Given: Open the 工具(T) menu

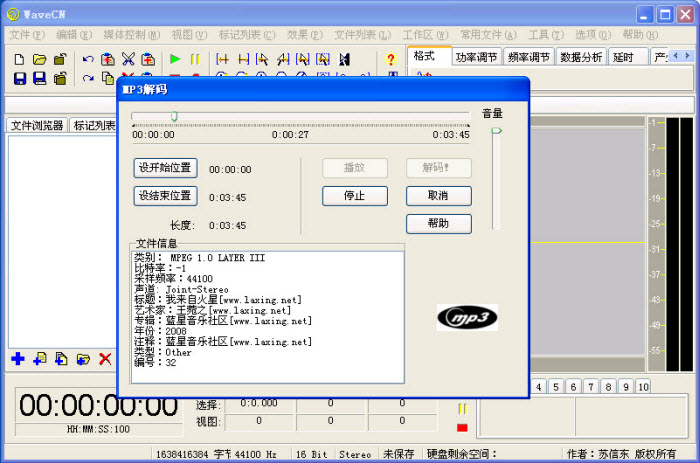Looking at the screenshot, I should 546,35.
